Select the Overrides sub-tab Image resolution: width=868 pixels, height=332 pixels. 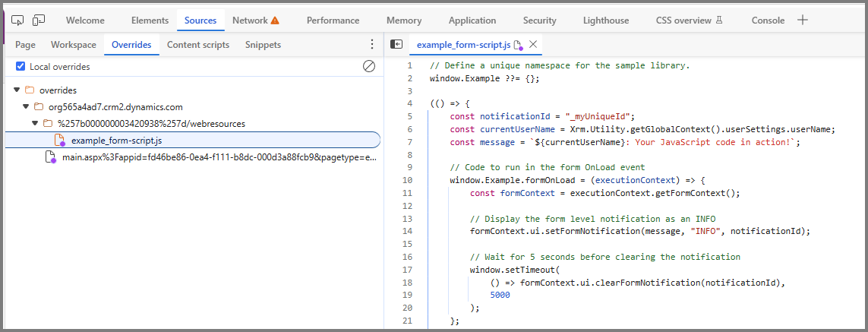[131, 45]
